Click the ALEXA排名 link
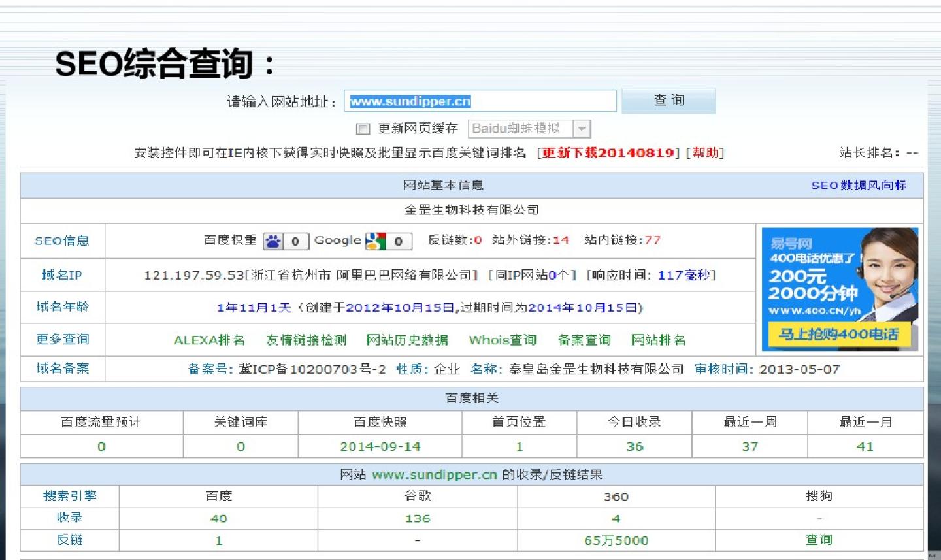 tap(209, 340)
